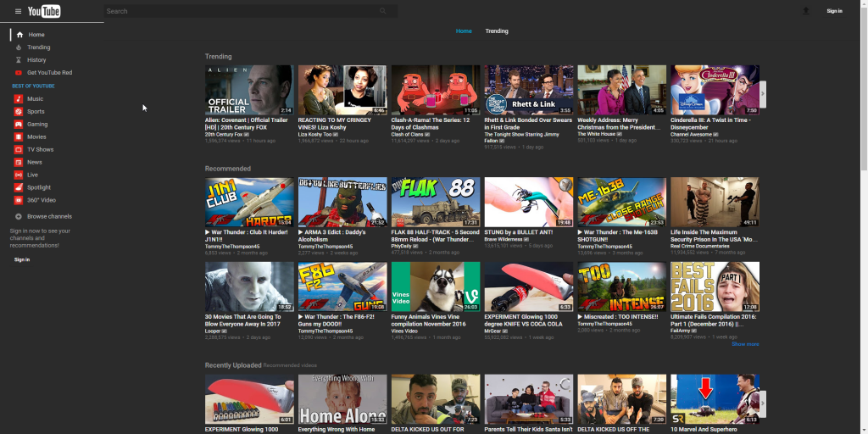Open Looper channel link
868x434 pixels.
213,331
